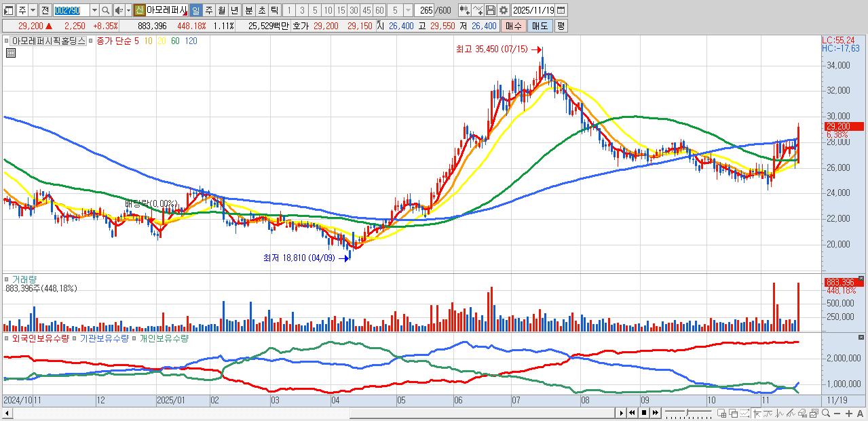
Task: Click the stock code field 002790
Action: click(x=71, y=10)
